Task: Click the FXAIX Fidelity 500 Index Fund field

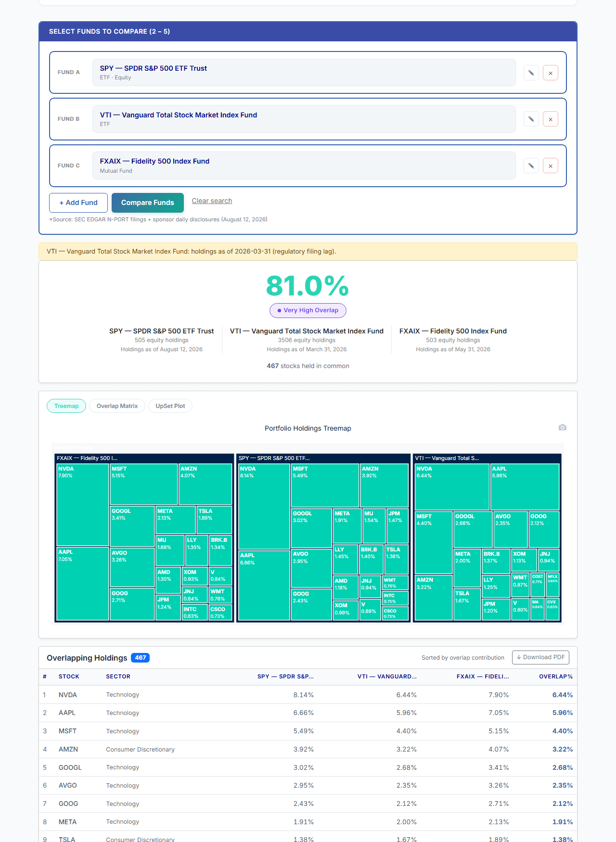Action: click(304, 166)
